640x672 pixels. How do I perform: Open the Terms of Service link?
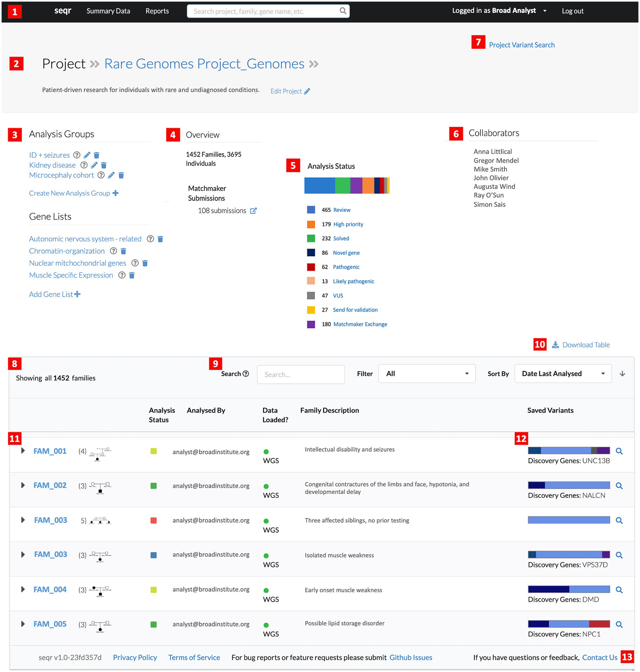[x=194, y=657]
